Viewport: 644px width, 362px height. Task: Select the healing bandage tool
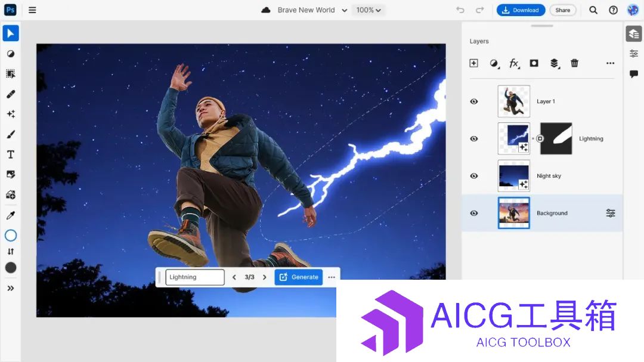point(11,94)
